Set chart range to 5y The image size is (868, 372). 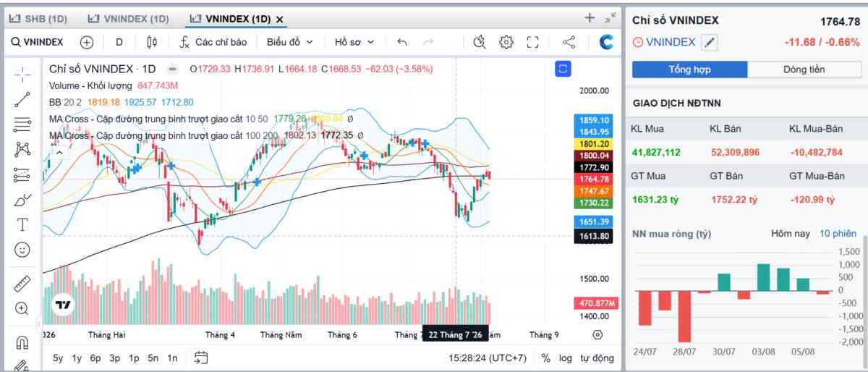click(x=58, y=358)
